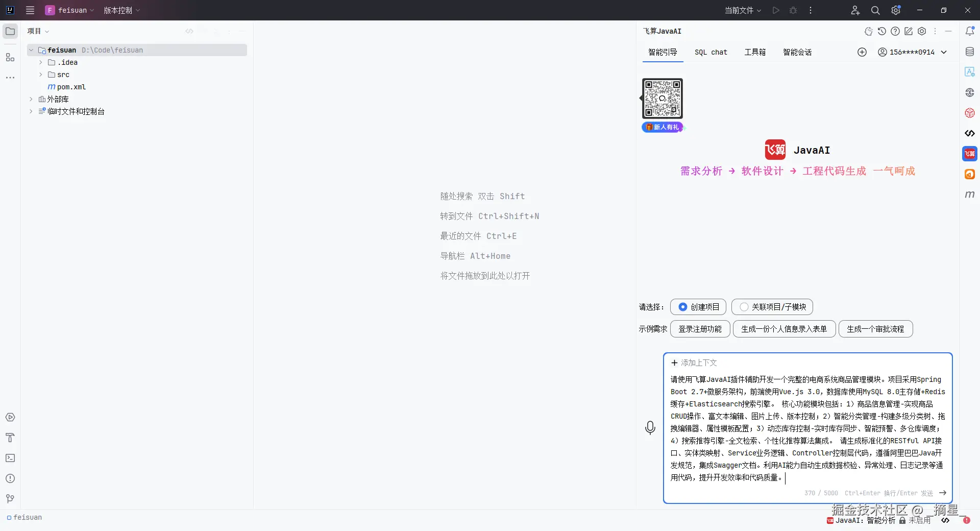This screenshot has width=980, height=531.
Task: Open the Structure tool window icon
Action: coord(10,57)
